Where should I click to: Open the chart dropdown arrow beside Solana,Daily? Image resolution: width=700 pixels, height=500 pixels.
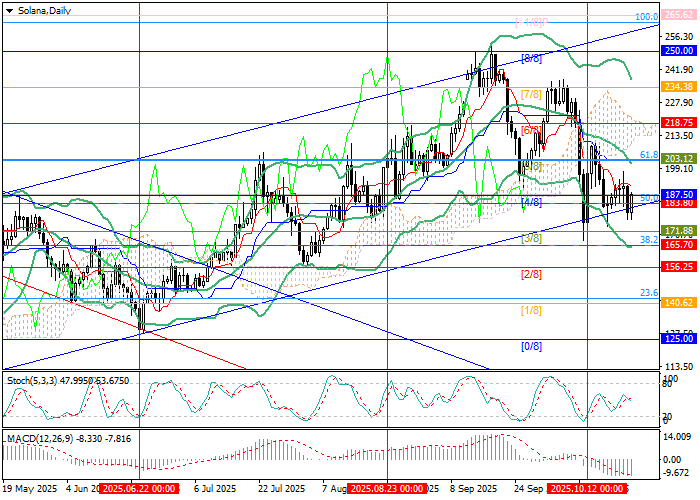point(9,11)
